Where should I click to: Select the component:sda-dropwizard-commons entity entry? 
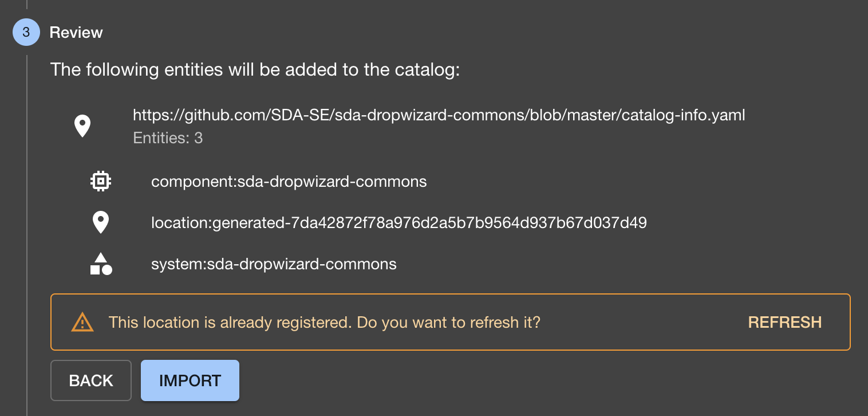pos(289,182)
